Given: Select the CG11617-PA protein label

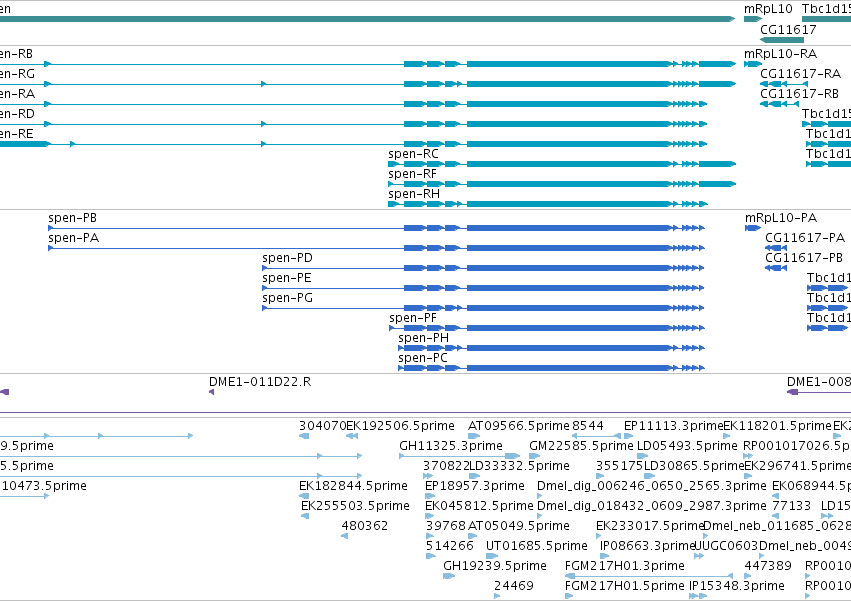Looking at the screenshot, I should click(805, 238).
